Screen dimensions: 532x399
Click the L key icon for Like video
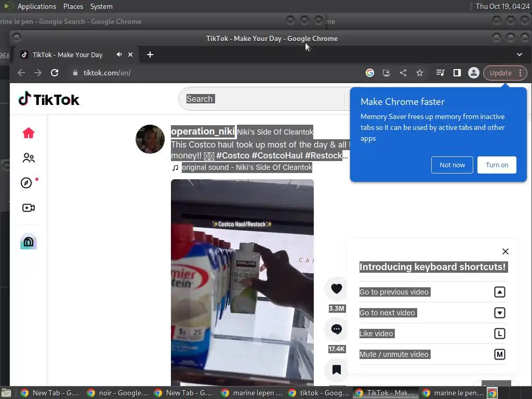(x=499, y=334)
